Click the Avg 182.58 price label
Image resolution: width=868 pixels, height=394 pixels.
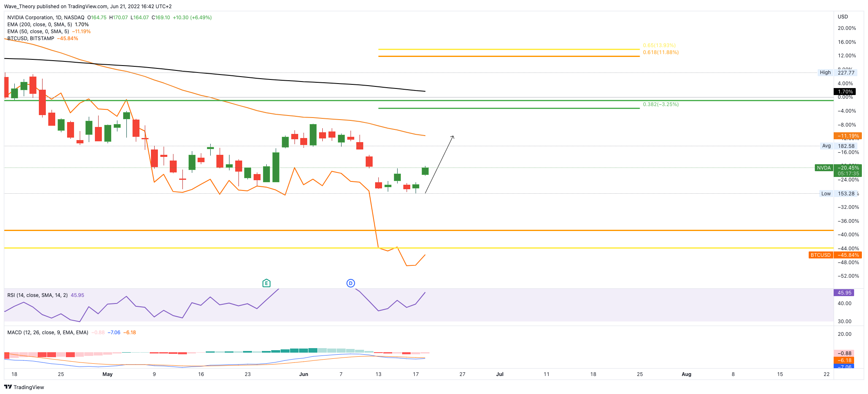point(838,146)
